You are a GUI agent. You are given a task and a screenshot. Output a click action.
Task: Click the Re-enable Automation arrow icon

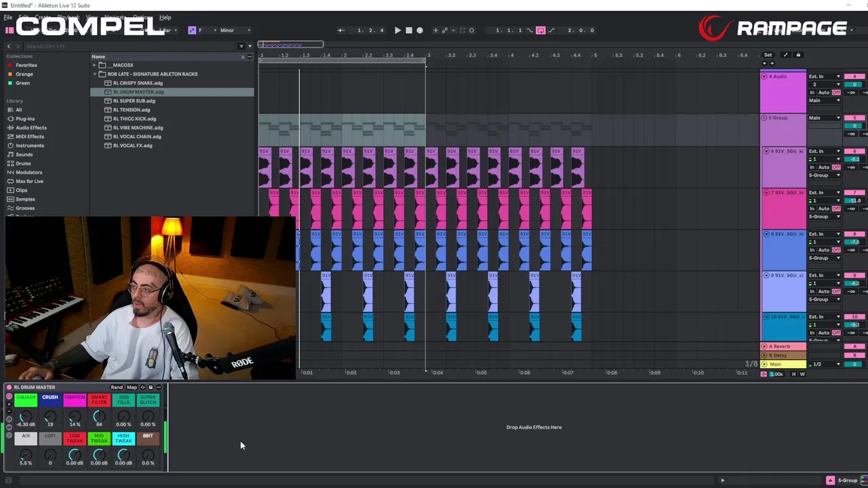(454, 30)
